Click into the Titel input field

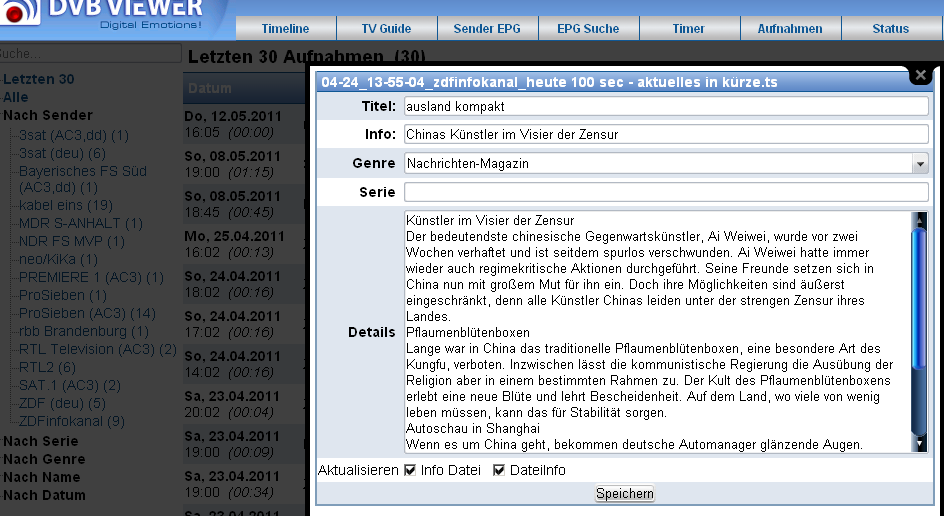pyautogui.click(x=665, y=106)
